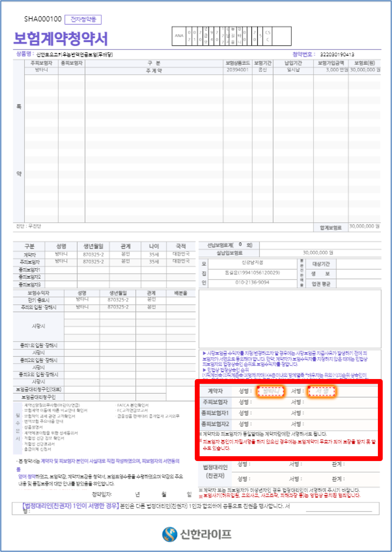Screen dimensions: 392x552
Task: Click the 보험금대리청구인(대표) row label
Action: (x=39, y=389)
